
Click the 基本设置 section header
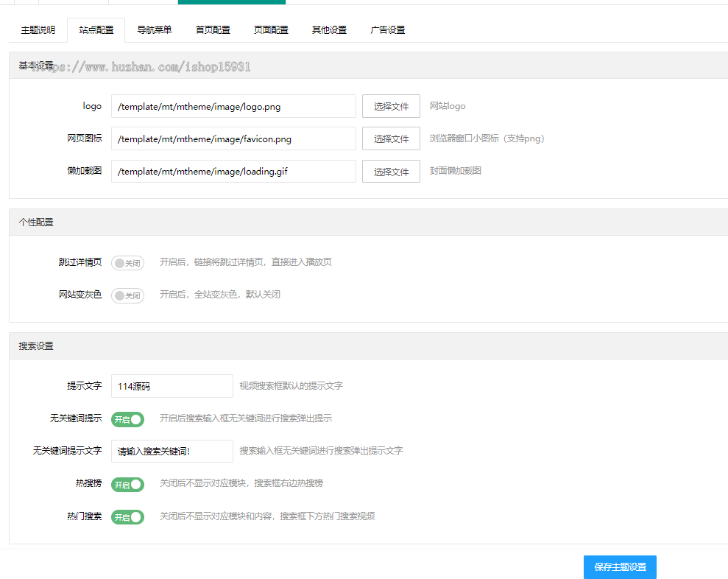click(x=369, y=66)
